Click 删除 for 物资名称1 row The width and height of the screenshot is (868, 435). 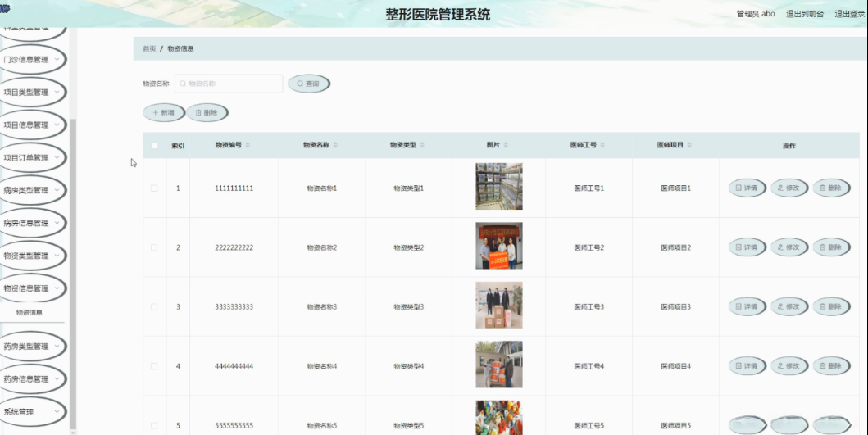[x=831, y=188]
